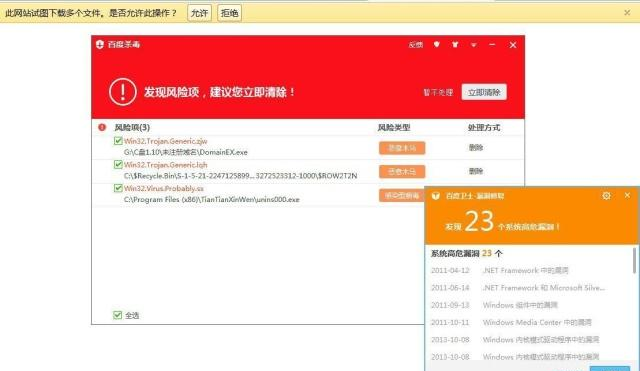640x371 pixels.
Task: Click the Win32.Trojan.Generic.zjw threat name
Action: tap(165, 141)
